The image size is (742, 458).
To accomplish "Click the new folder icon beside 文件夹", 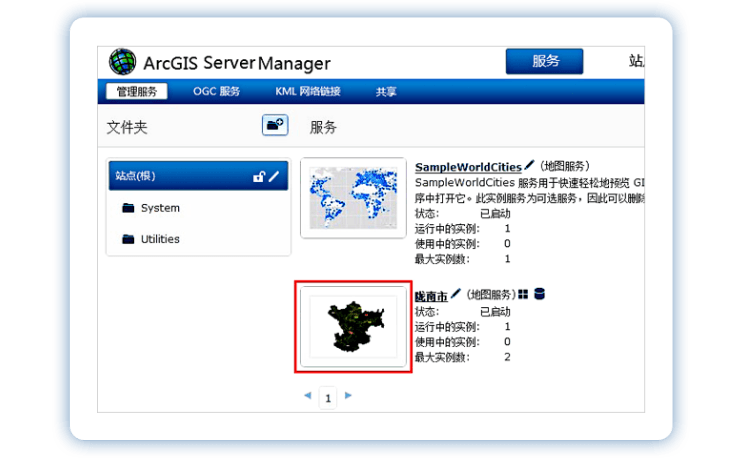I will [x=275, y=125].
